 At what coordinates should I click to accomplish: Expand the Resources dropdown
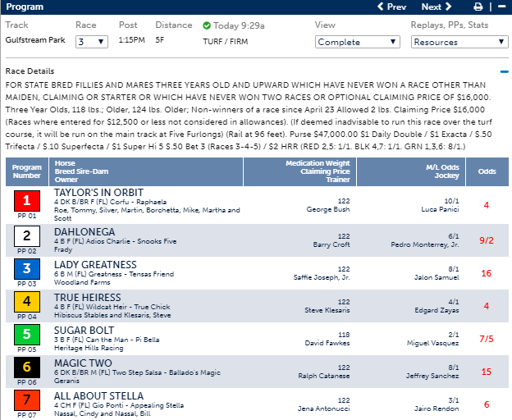[x=449, y=42]
